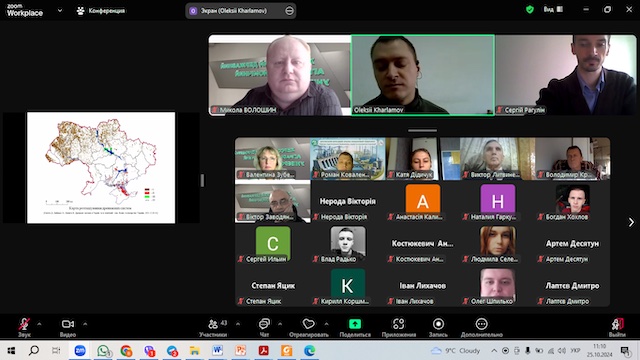Select the shared Ukraine map slide

coord(101,168)
